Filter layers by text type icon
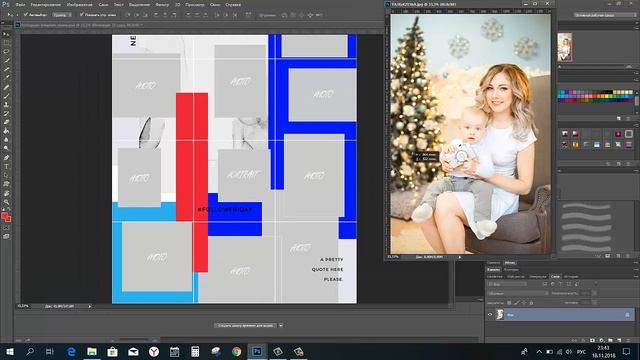The height and width of the screenshot is (360, 640). (560, 284)
